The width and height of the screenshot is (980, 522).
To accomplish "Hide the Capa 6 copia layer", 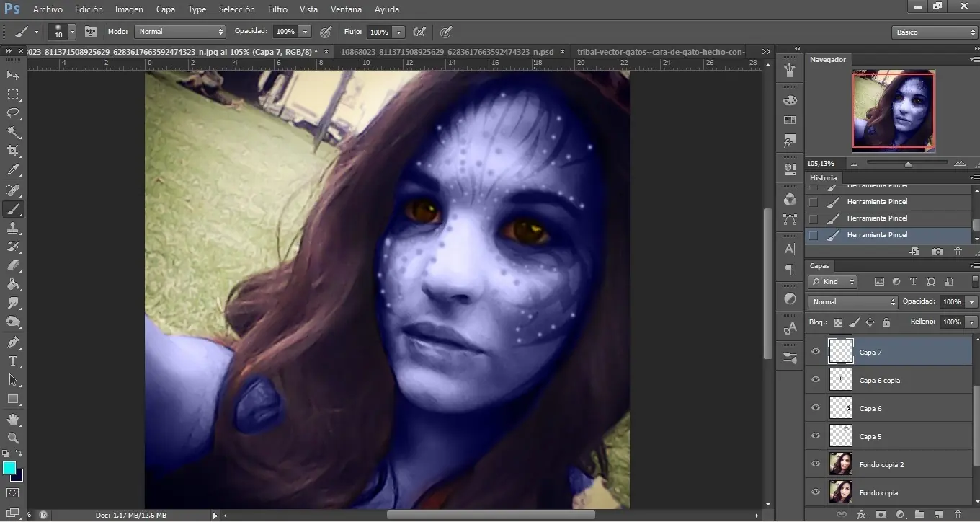I will pyautogui.click(x=816, y=380).
